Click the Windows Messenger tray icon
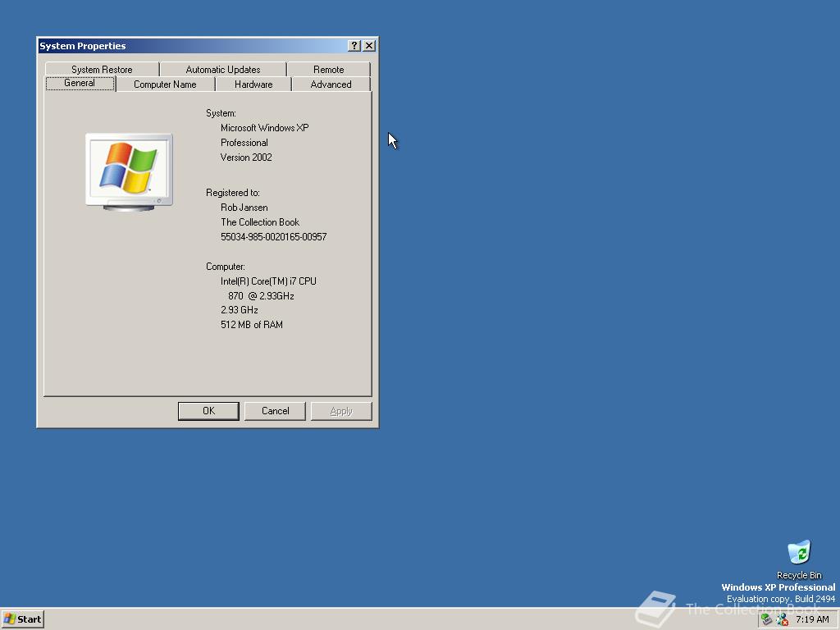Viewport: 840px width, 630px height. pyautogui.click(x=782, y=619)
